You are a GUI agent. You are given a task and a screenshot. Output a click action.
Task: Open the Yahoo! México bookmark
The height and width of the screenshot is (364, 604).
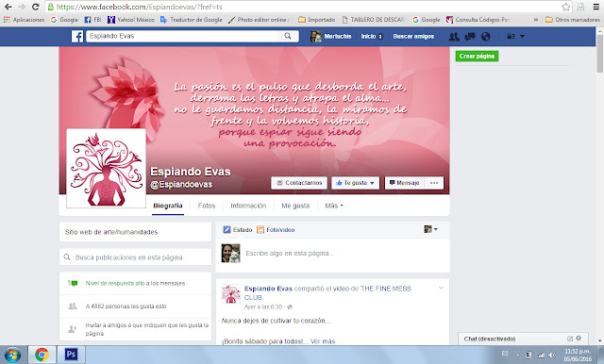131,20
